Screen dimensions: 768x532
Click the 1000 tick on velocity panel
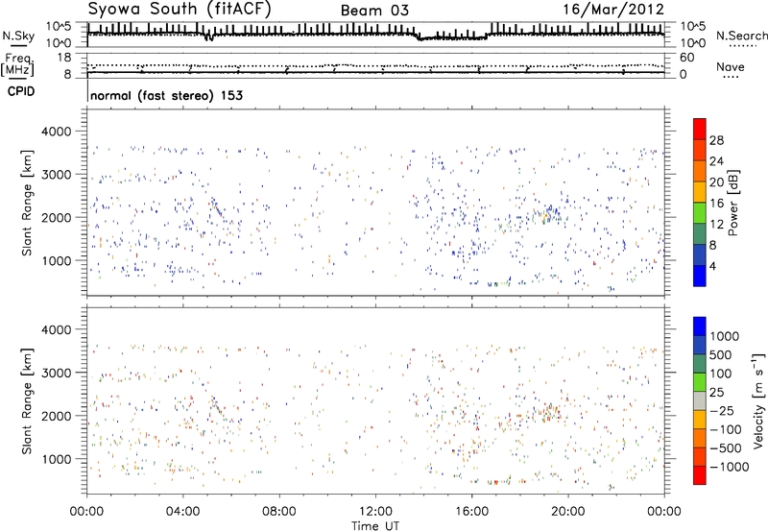click(56, 459)
